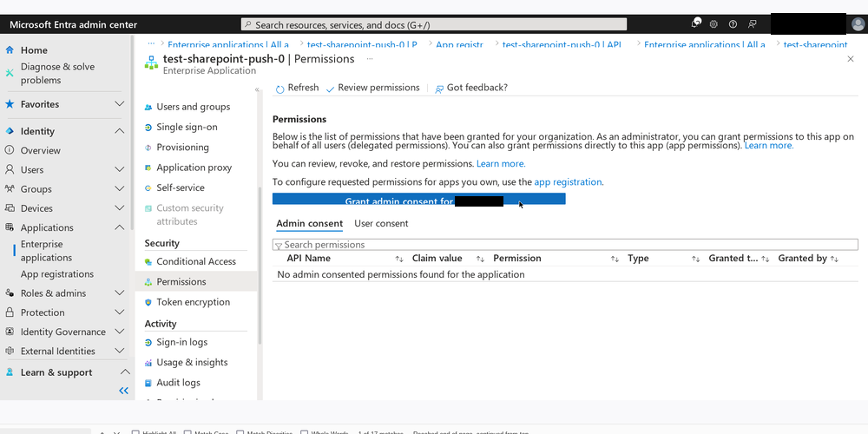Collapse the Learn & support chevron

click(125, 372)
